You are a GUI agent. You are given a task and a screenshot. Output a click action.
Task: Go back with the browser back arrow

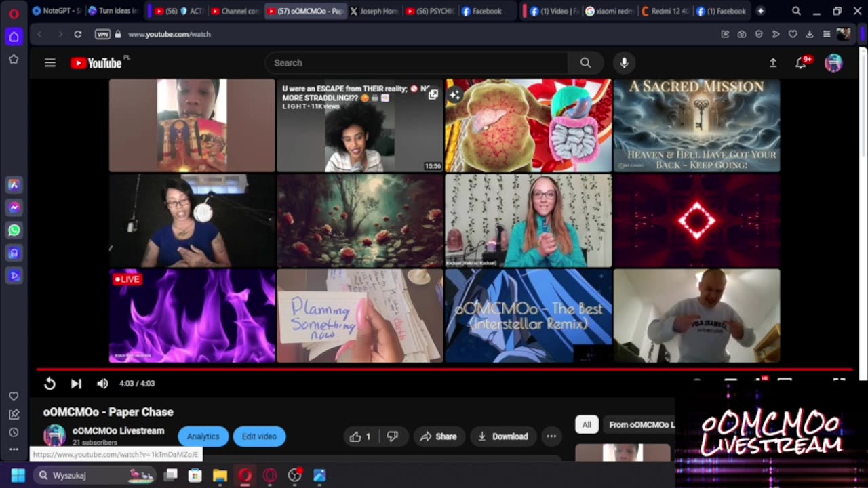coord(39,34)
